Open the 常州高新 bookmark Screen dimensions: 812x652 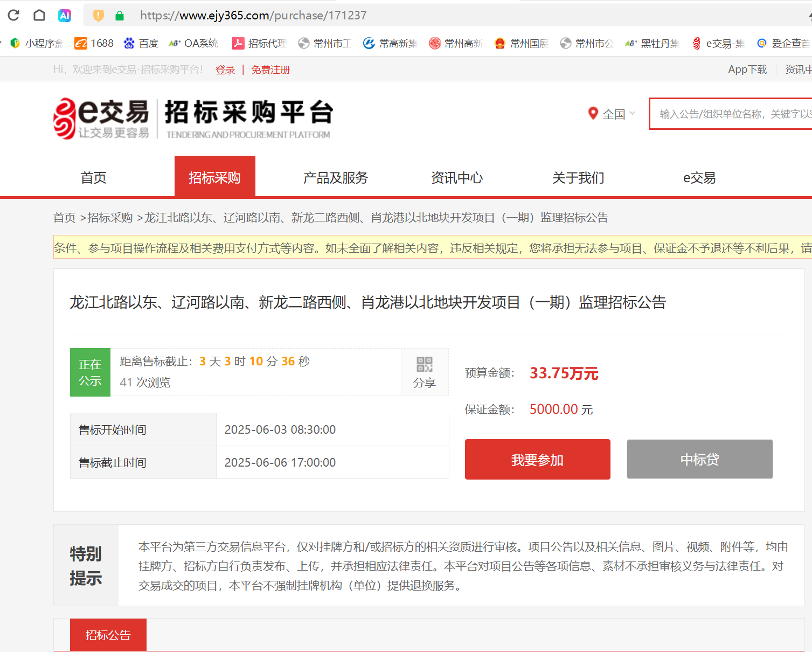click(x=456, y=43)
